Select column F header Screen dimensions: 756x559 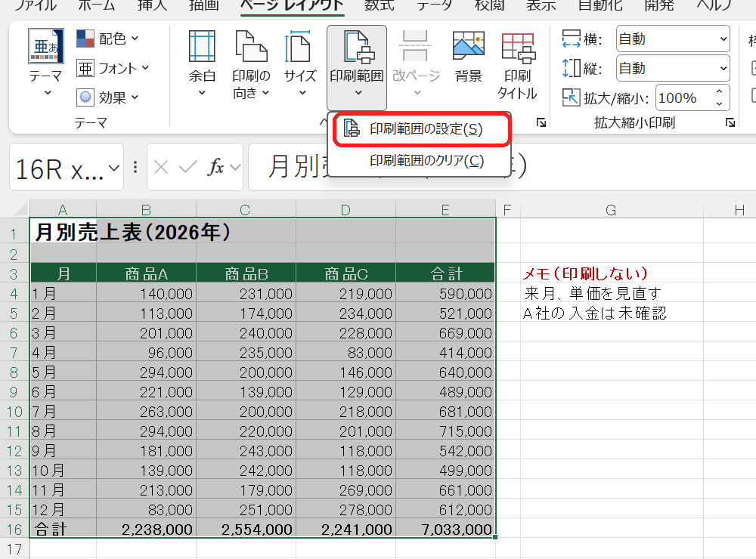click(x=508, y=210)
